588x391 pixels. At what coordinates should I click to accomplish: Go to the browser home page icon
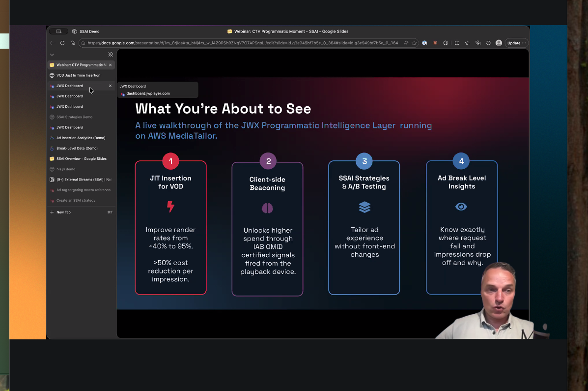[x=73, y=43]
